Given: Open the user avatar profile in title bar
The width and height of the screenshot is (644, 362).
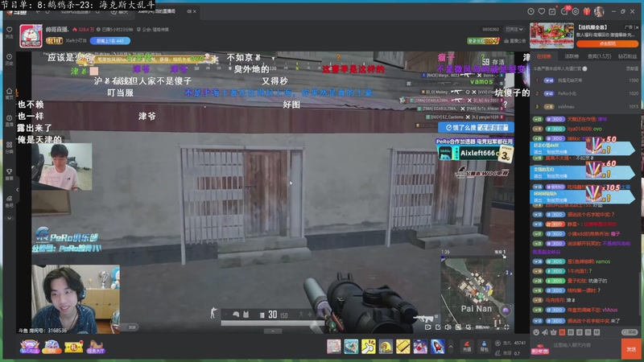Looking at the screenshot, I should point(599,11).
